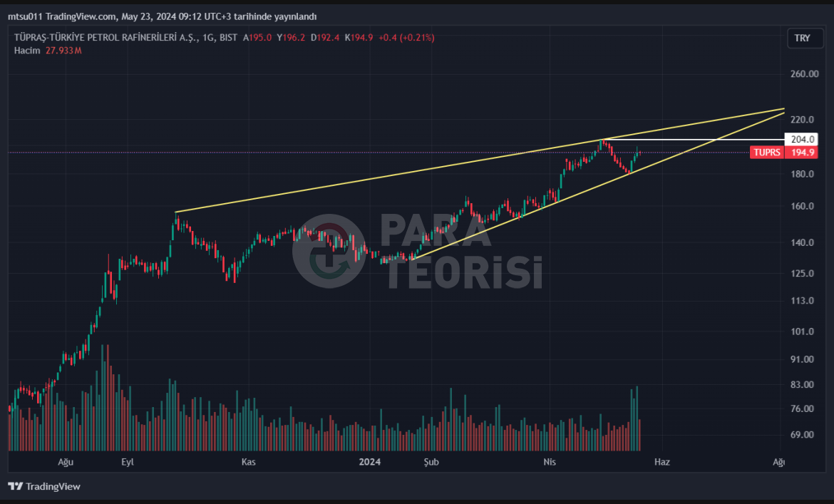Click the 27.933M volume value

pyautogui.click(x=63, y=51)
